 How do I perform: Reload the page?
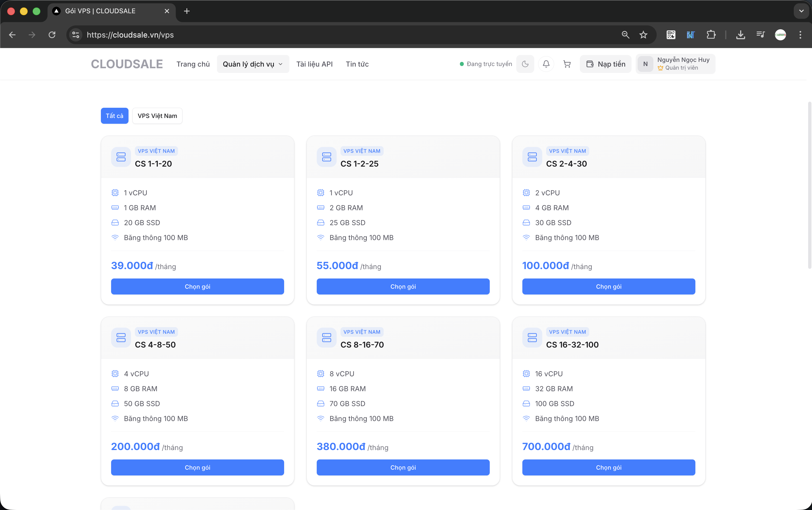[x=52, y=35]
